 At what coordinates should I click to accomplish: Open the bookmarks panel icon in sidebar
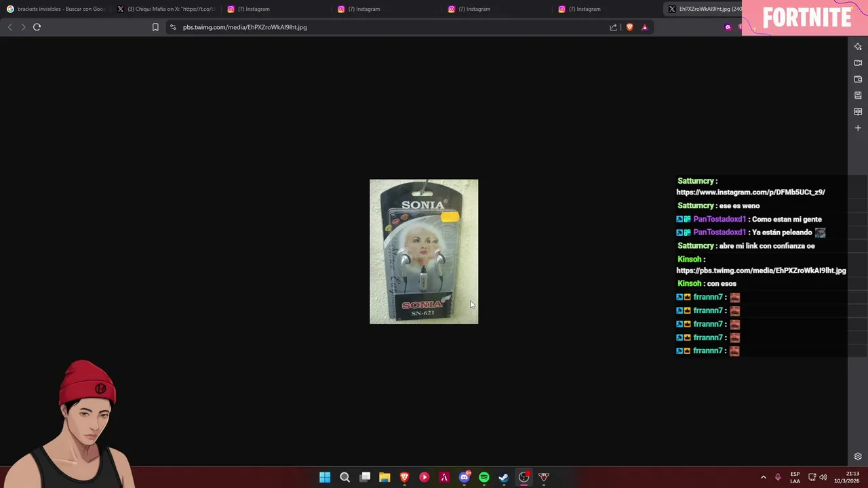(x=858, y=96)
